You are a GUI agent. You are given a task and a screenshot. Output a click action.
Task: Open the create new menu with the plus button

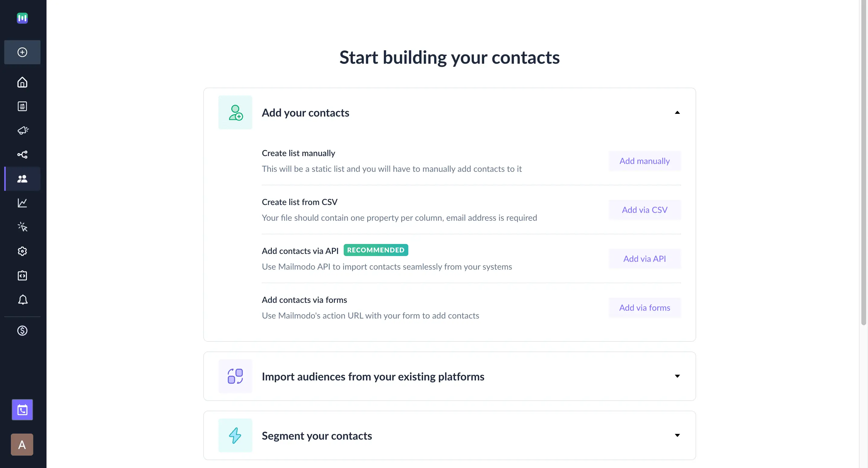[x=22, y=52]
